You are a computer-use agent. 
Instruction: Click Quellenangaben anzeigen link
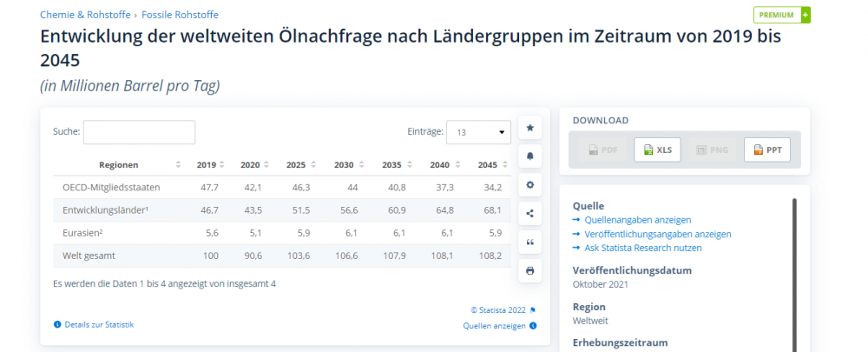[x=638, y=220]
